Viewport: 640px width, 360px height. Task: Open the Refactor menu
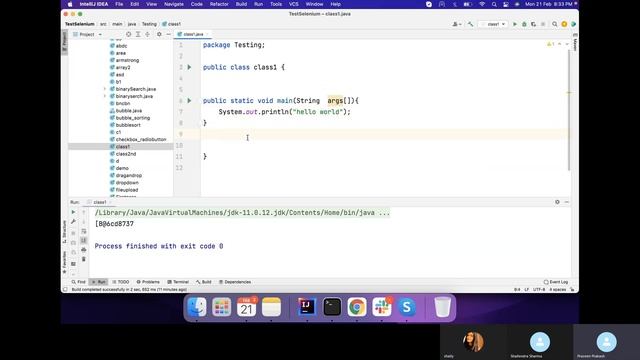pyautogui.click(x=219, y=4)
